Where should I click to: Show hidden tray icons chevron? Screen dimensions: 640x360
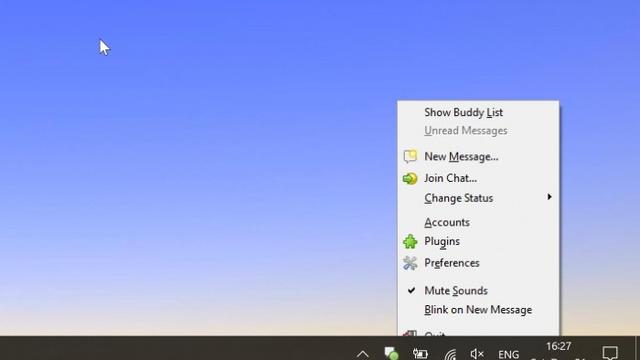(x=362, y=354)
